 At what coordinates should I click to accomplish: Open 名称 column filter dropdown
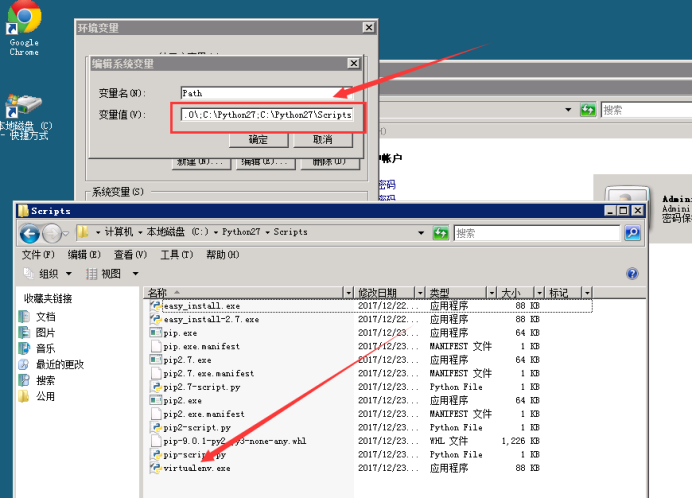click(349, 293)
